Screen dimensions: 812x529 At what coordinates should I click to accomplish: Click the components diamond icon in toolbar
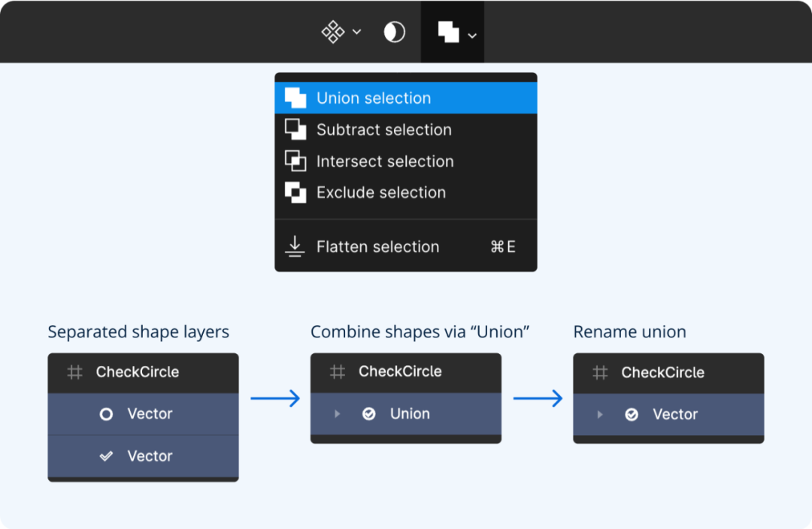332,32
